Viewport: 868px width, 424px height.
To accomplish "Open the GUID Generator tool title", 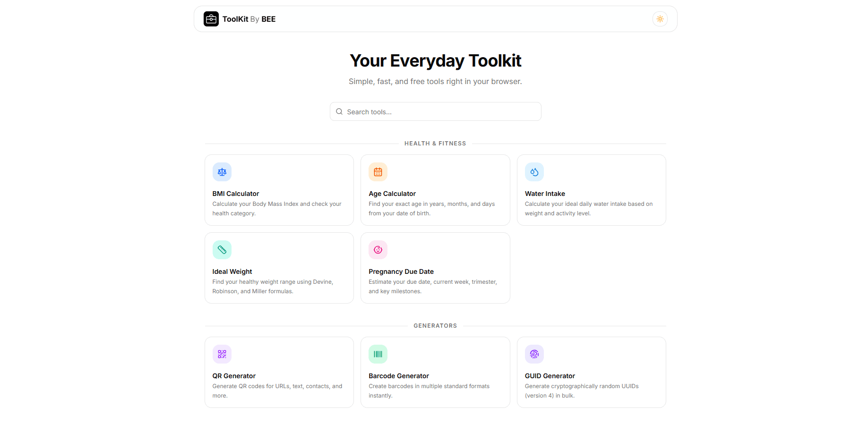I will tap(550, 376).
